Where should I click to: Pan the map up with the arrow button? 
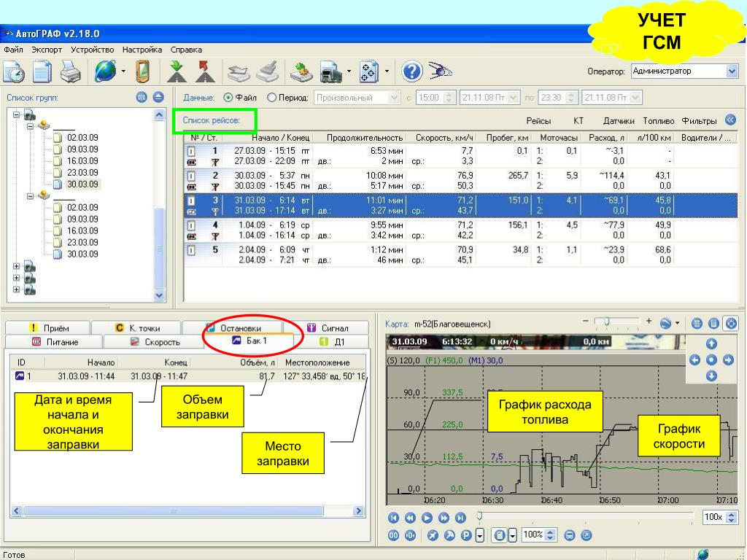click(711, 343)
